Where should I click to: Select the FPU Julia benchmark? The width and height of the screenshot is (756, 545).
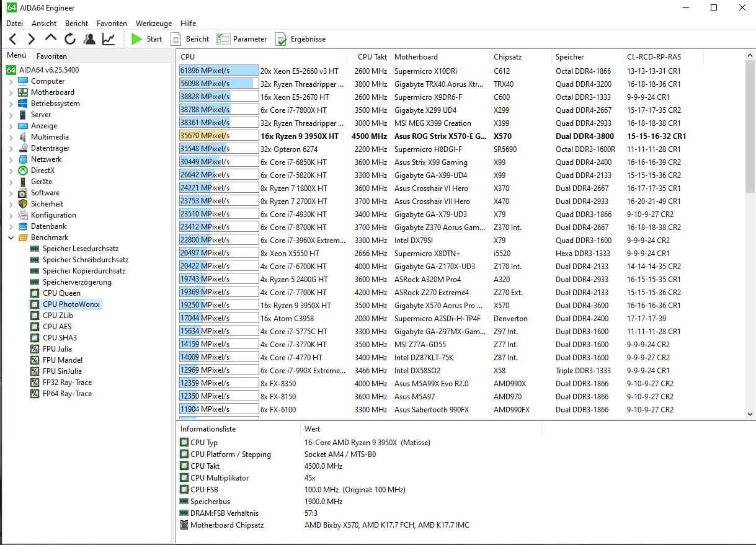(x=57, y=349)
